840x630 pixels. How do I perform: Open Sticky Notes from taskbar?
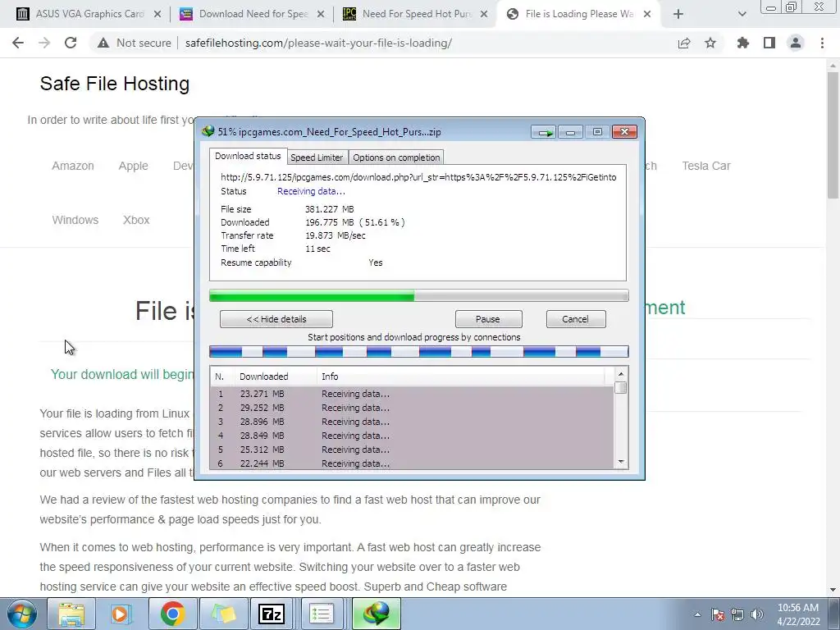click(223, 614)
